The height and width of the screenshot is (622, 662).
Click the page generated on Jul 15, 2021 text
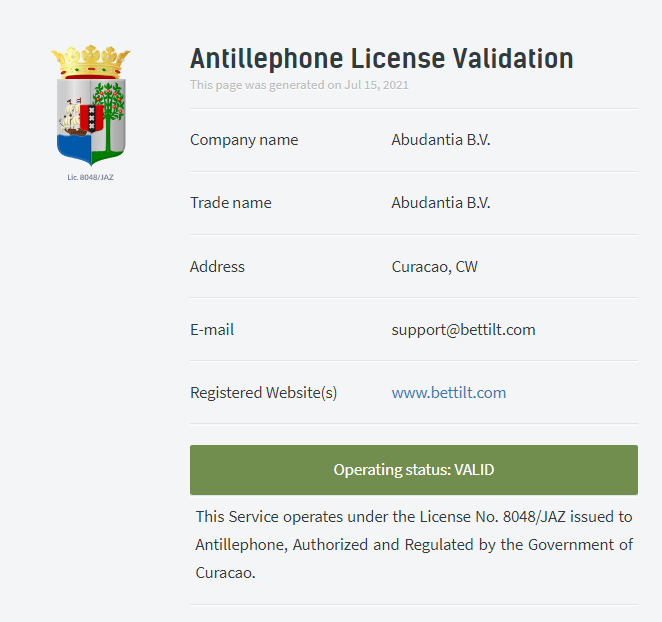coord(299,85)
